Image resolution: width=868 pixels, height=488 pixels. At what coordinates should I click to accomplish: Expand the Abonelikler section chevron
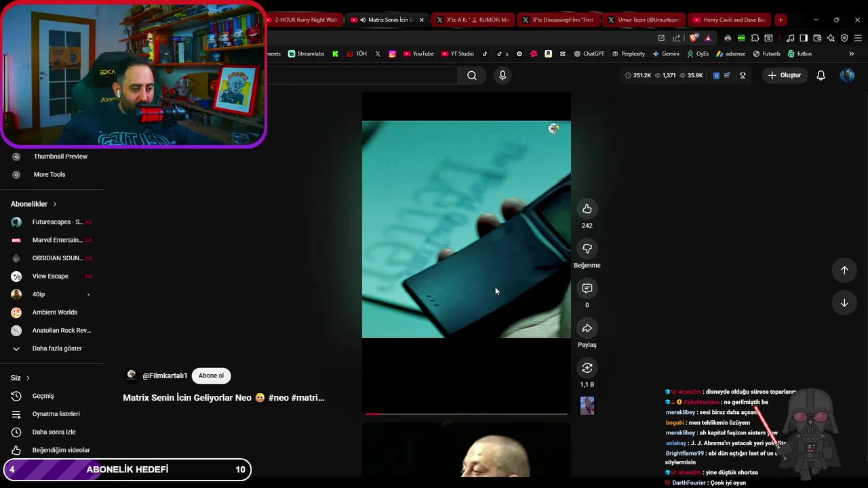pos(55,204)
